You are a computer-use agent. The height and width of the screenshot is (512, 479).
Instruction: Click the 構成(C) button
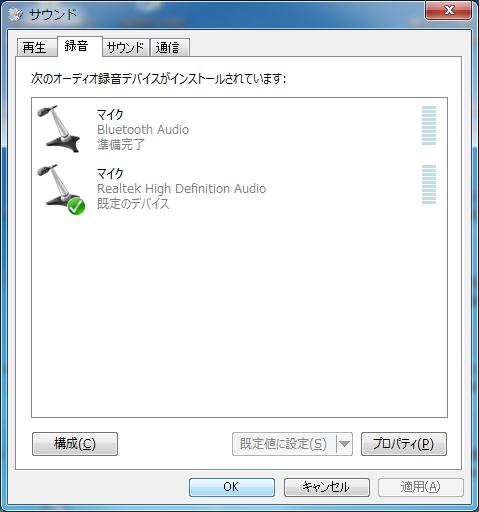point(75,444)
